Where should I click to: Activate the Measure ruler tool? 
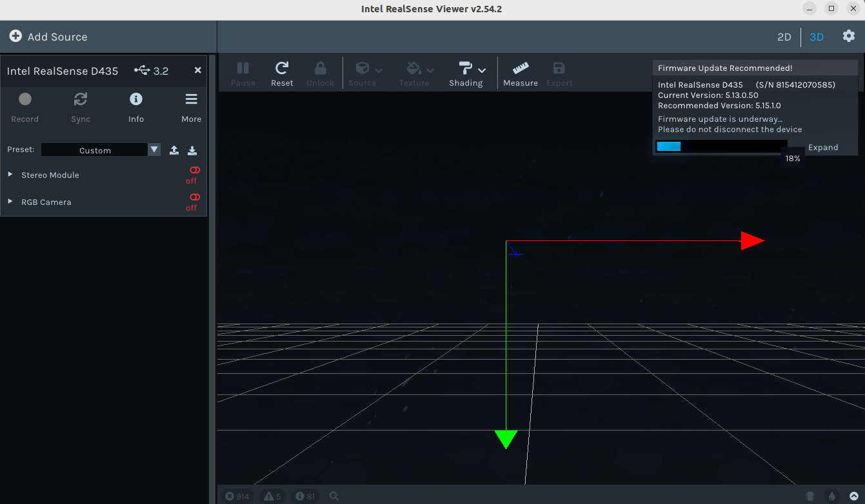pos(521,74)
